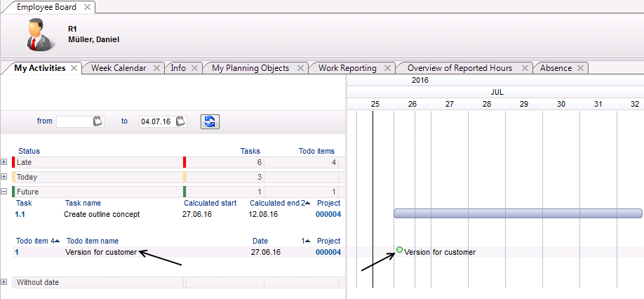Click the employee avatar picture
Image resolution: width=644 pixels, height=299 pixels.
point(39,36)
